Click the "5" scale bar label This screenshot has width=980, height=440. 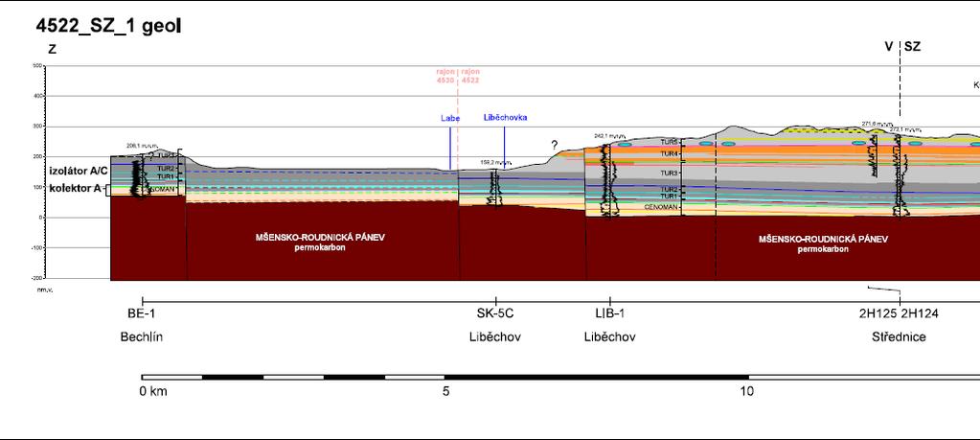445,392
